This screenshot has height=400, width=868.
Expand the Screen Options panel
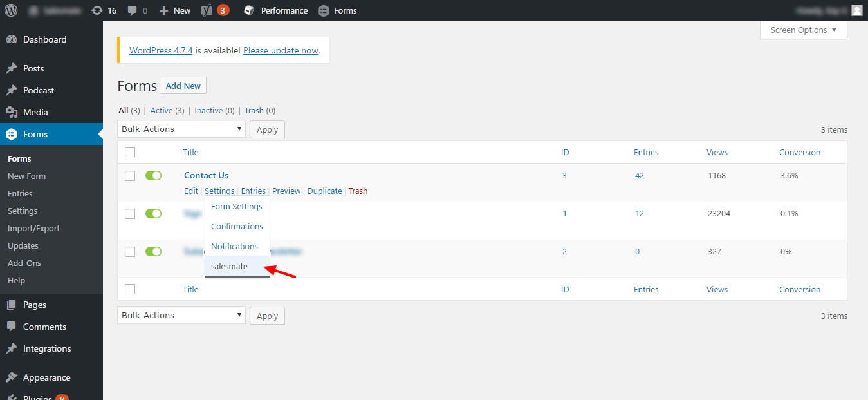[804, 30]
